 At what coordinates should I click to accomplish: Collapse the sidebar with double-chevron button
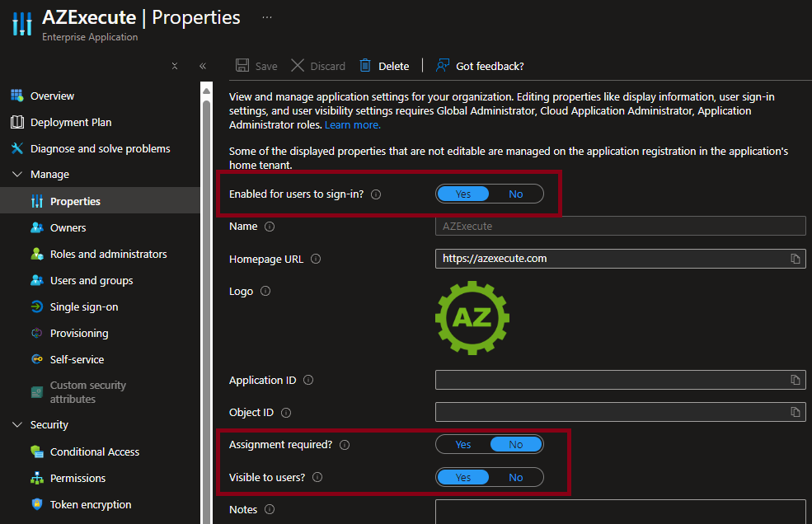point(203,66)
